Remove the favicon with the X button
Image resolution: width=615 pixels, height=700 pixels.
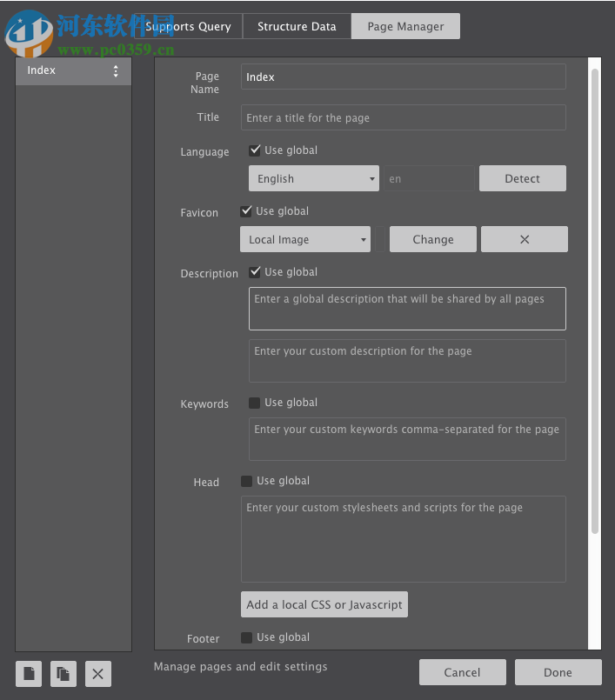(525, 239)
